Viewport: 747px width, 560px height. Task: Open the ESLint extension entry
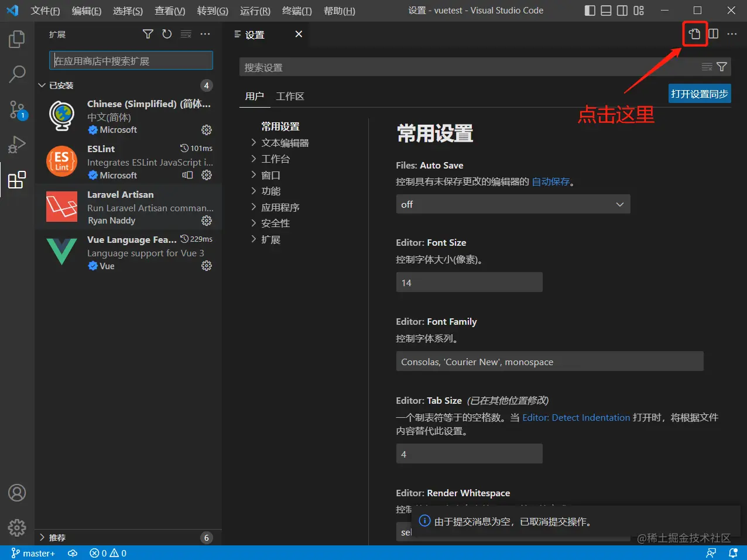tap(128, 162)
